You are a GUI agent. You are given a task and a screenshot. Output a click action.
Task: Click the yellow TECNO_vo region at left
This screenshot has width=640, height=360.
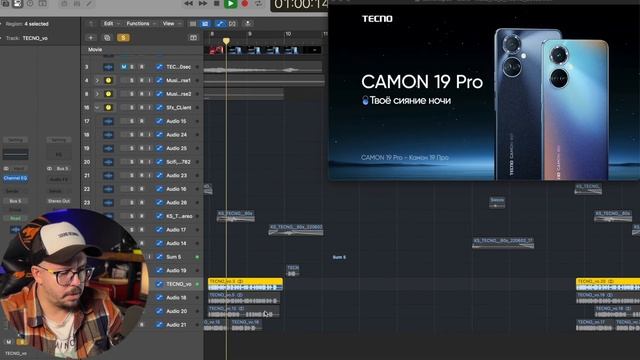[x=245, y=284]
